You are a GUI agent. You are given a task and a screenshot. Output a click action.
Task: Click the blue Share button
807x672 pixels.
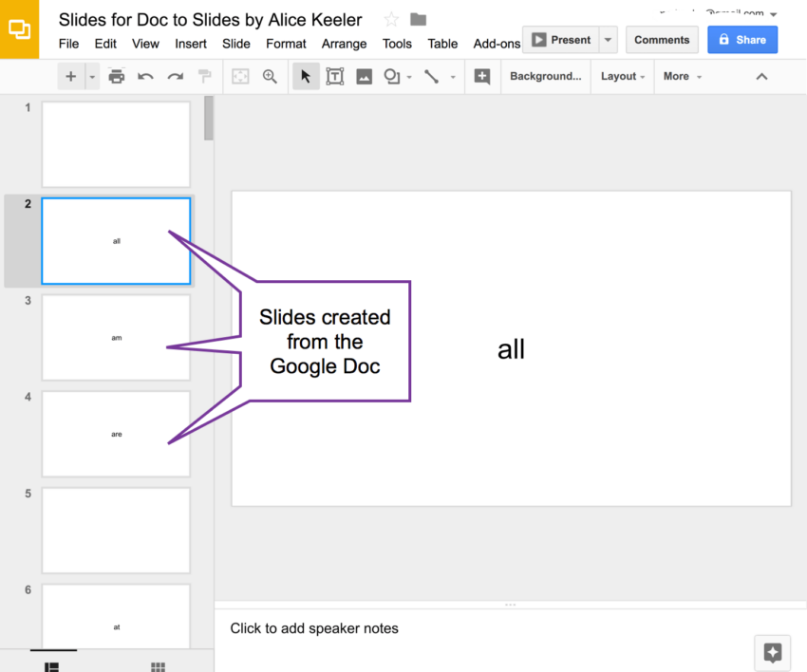click(742, 40)
